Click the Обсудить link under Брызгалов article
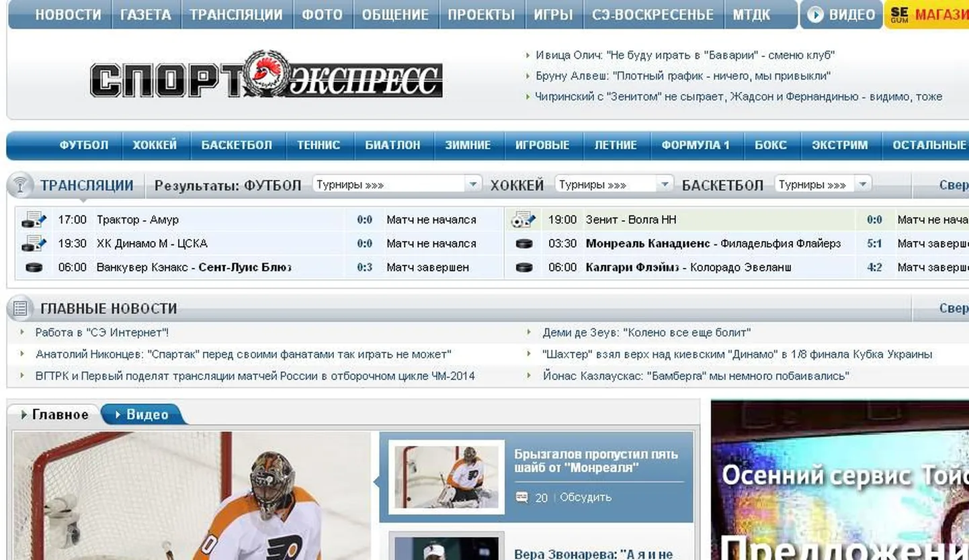 pyautogui.click(x=585, y=498)
